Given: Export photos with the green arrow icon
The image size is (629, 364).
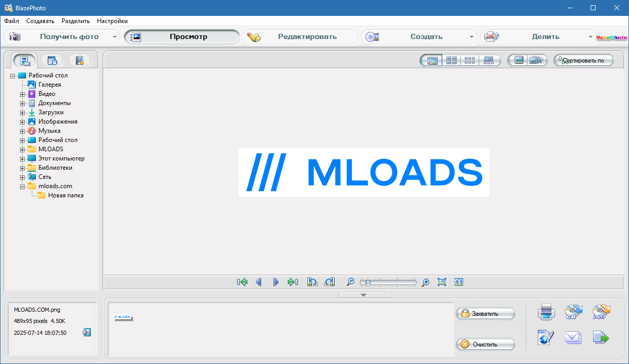Looking at the screenshot, I should pyautogui.click(x=601, y=337).
